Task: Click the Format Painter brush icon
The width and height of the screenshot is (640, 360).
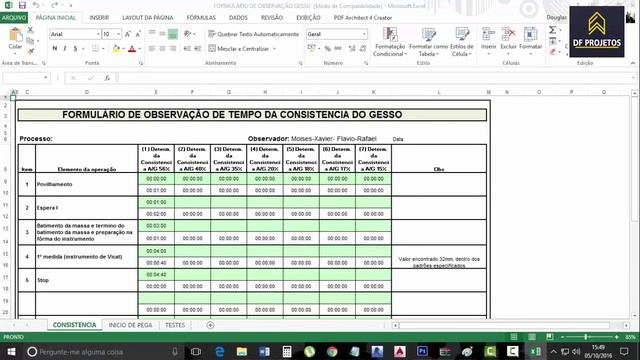Action: pos(30,51)
